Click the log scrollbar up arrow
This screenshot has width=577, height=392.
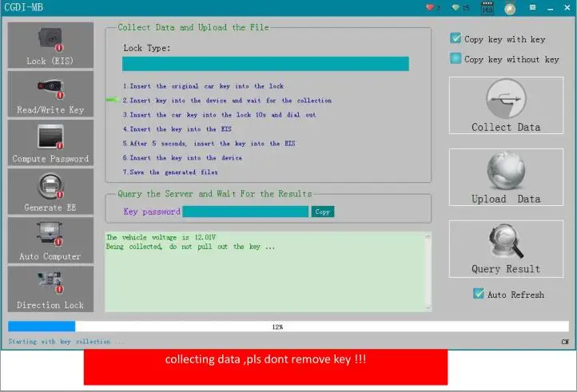tap(428, 236)
